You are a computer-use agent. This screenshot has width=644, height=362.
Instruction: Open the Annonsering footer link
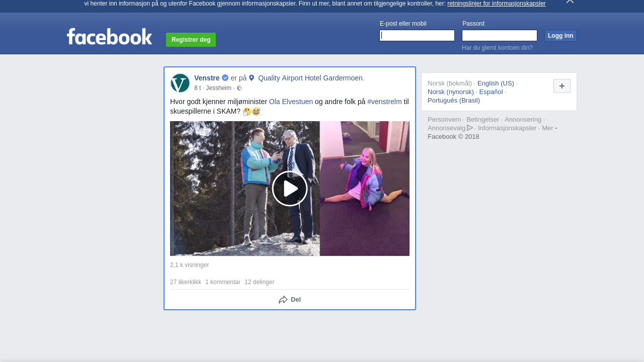click(x=523, y=120)
